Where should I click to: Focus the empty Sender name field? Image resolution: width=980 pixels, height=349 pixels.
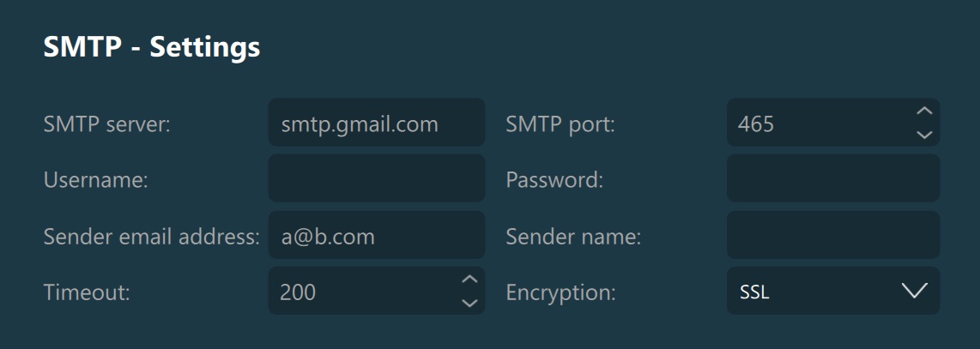click(x=832, y=236)
